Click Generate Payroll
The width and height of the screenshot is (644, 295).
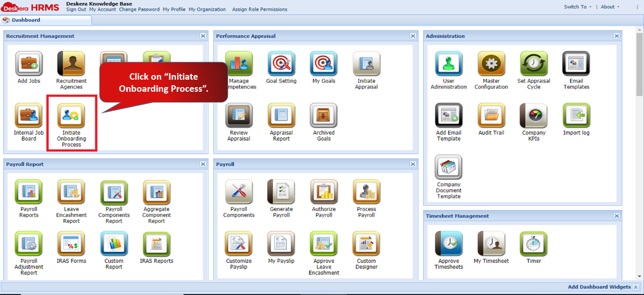tap(281, 192)
